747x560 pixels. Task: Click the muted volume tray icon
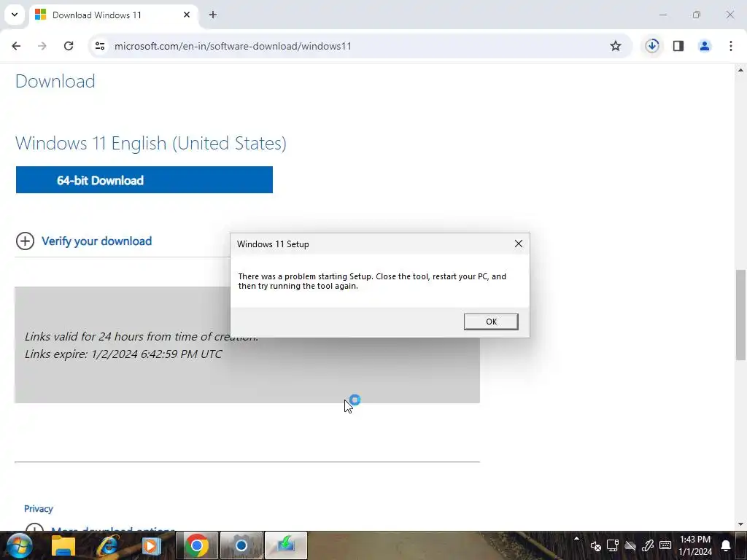tap(595, 545)
